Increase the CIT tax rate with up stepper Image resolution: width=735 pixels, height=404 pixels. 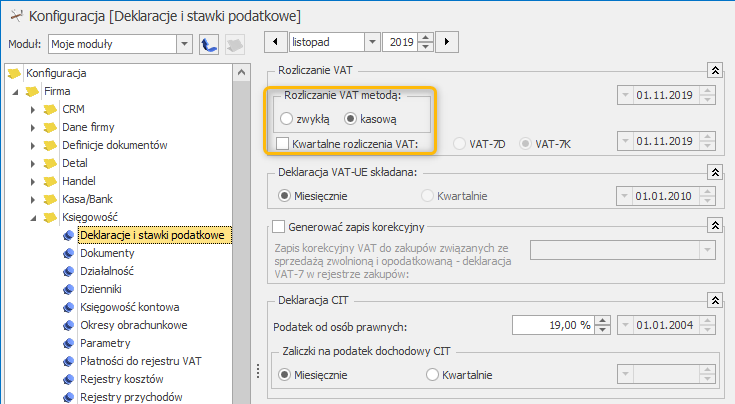point(602,321)
